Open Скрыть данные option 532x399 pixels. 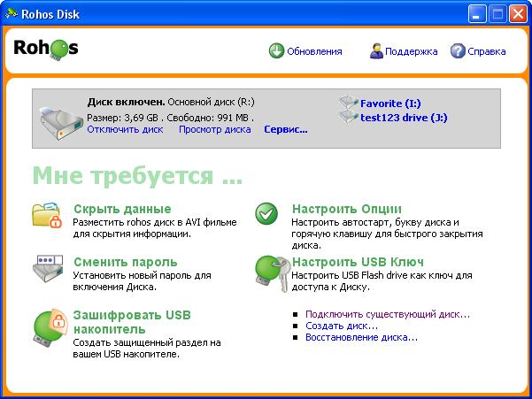tap(122, 209)
